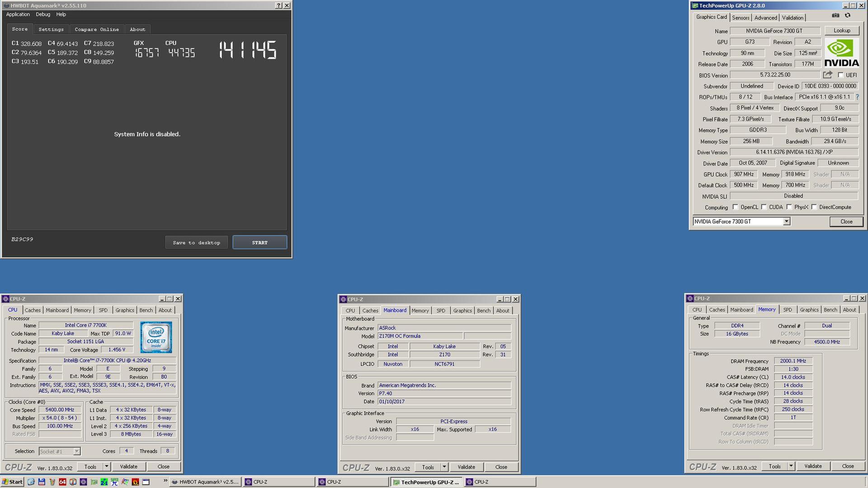Open the NVIDIA GeForce 7300 GT card dropdown
The width and height of the screenshot is (868, 488).
787,221
